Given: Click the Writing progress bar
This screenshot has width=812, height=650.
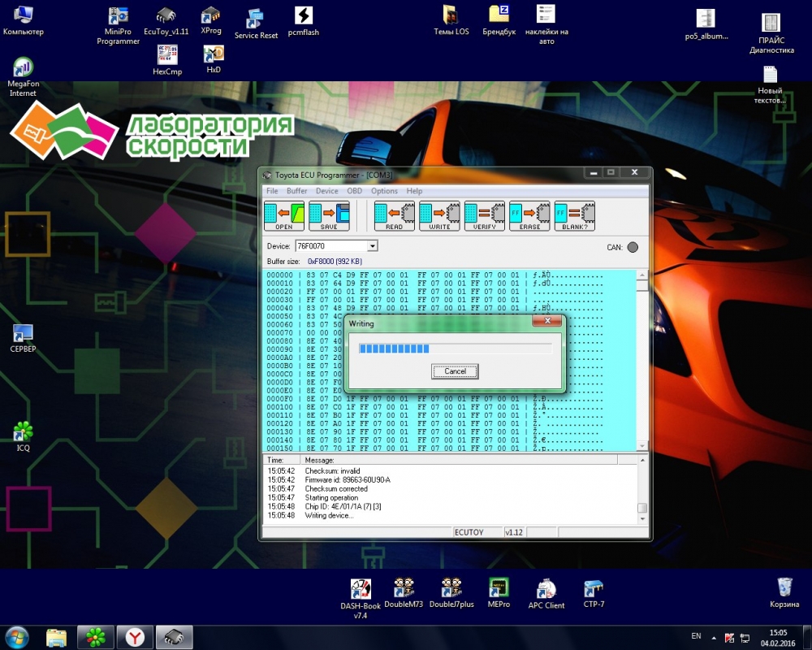Looking at the screenshot, I should (x=456, y=349).
